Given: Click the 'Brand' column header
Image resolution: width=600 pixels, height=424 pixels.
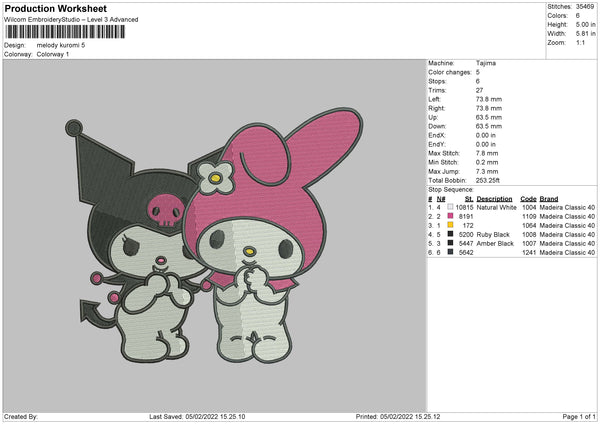Looking at the screenshot, I should 549,199.
